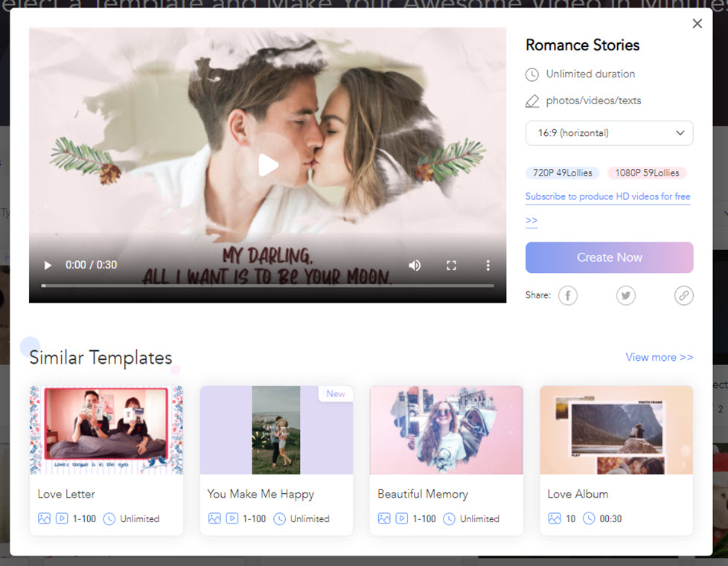Copy the template share link

coord(683,295)
